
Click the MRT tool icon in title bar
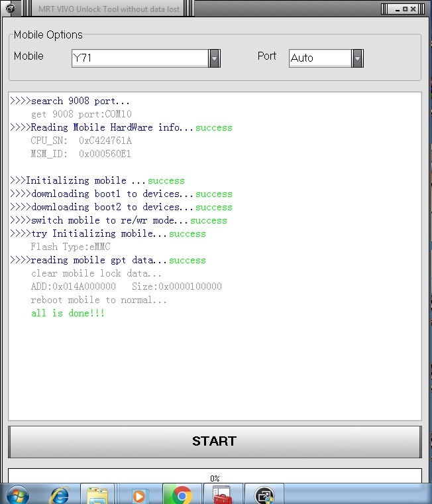[x=11, y=8]
